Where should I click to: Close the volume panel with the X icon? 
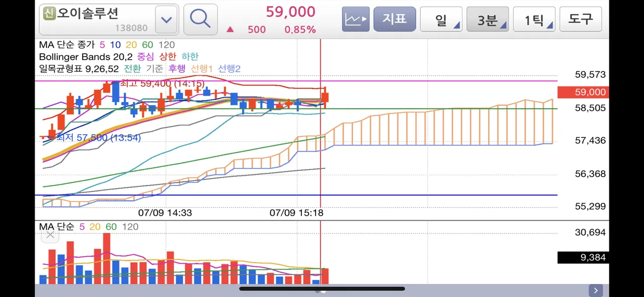pos(50,235)
